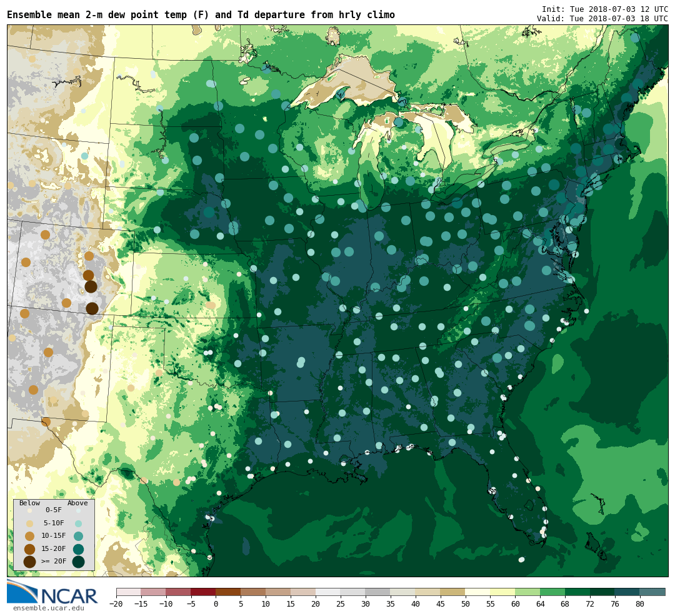Click the '-20' colorbar tick label
Viewport: 675px width, 616px height.
(x=116, y=604)
